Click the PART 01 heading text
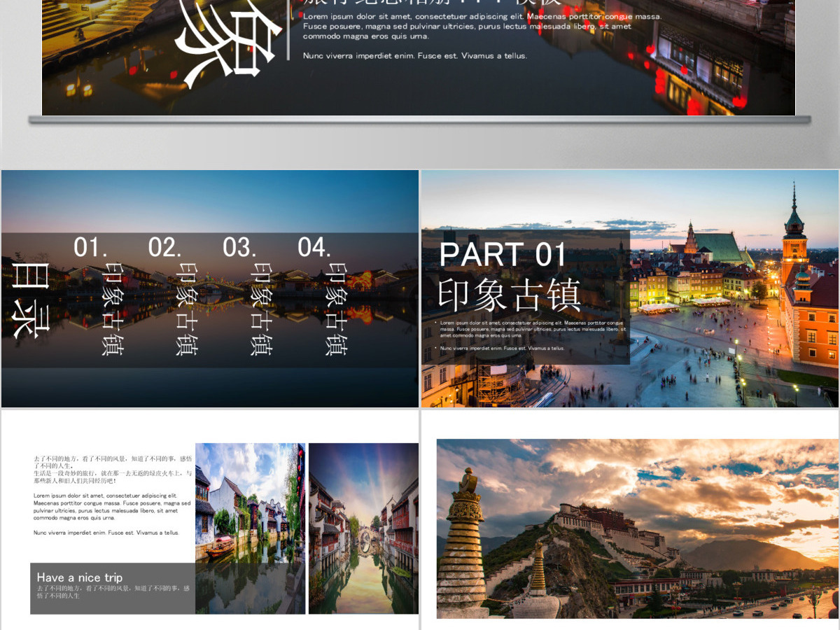 [503, 255]
